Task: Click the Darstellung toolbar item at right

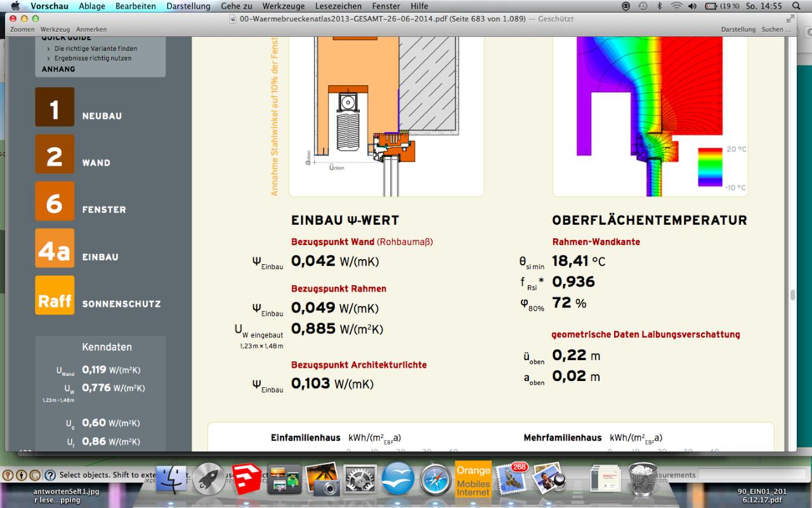Action: pos(738,30)
